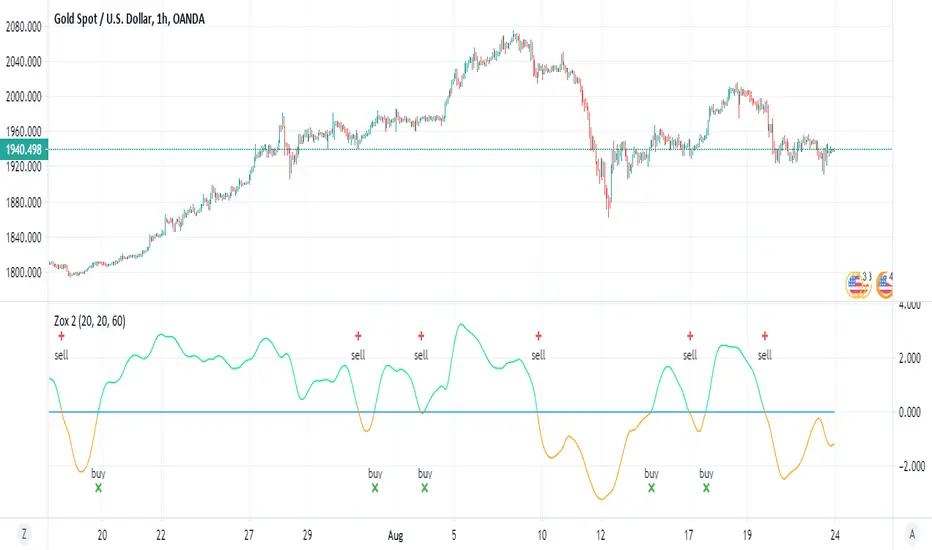Image resolution: width=932 pixels, height=550 pixels.
Task: Select date 5 on the time axis
Action: pyautogui.click(x=454, y=534)
